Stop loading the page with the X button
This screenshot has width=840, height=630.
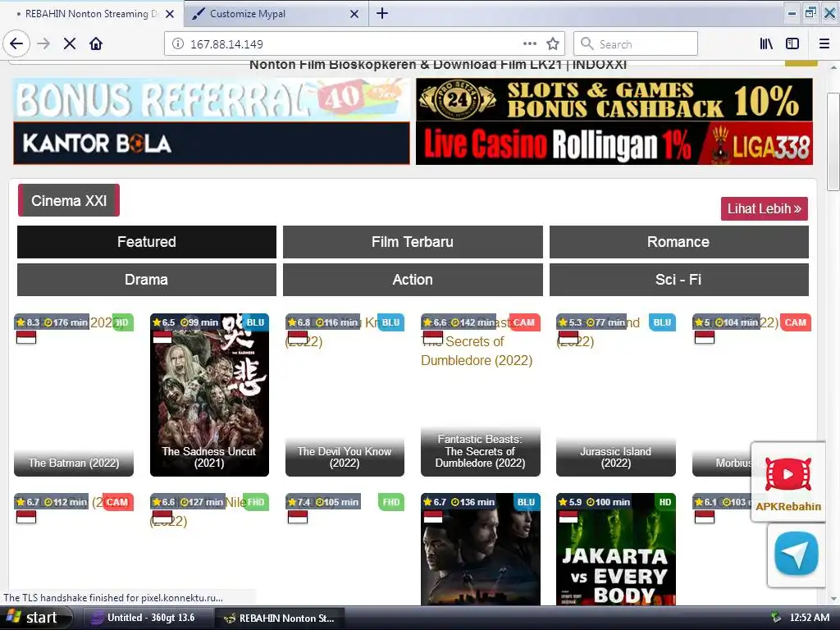70,44
